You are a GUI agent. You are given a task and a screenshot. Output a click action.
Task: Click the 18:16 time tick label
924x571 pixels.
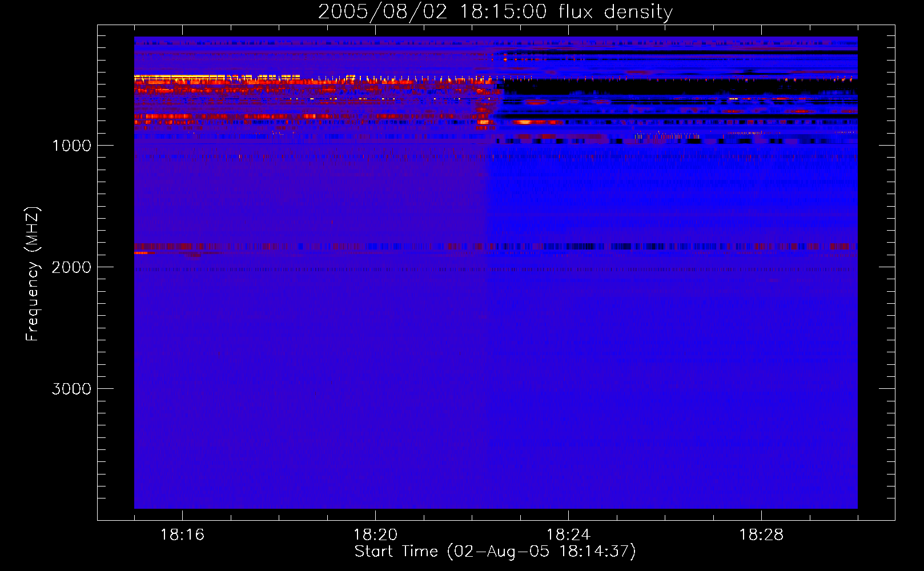coord(182,535)
